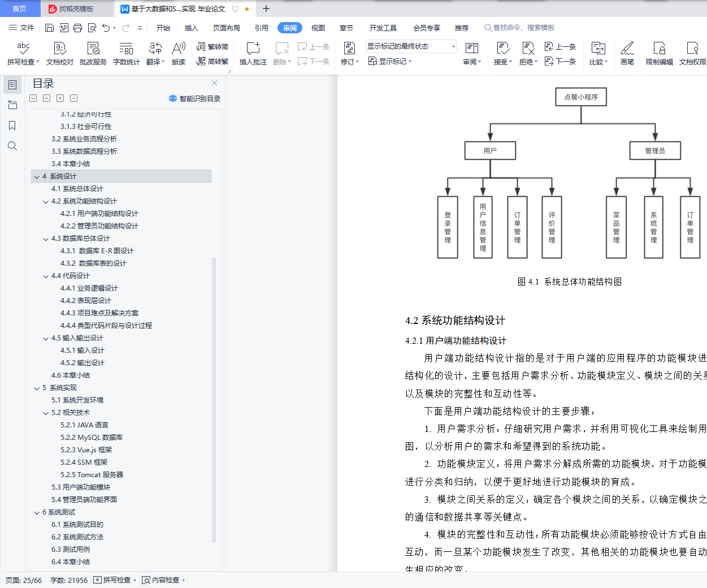Viewport: 707px width, 588px height.
Task: Open 内容检查 in status bar
Action: [163, 580]
